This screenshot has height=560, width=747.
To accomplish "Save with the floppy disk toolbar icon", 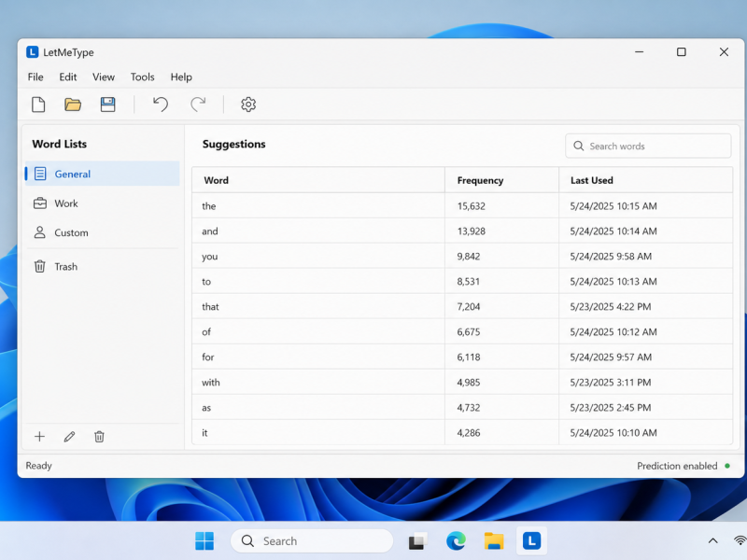I will click(x=107, y=105).
